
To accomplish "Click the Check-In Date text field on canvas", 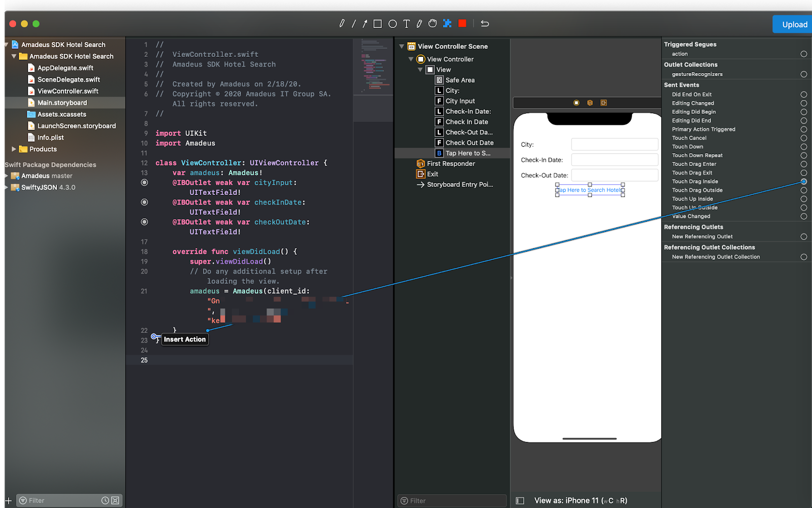I will point(615,160).
